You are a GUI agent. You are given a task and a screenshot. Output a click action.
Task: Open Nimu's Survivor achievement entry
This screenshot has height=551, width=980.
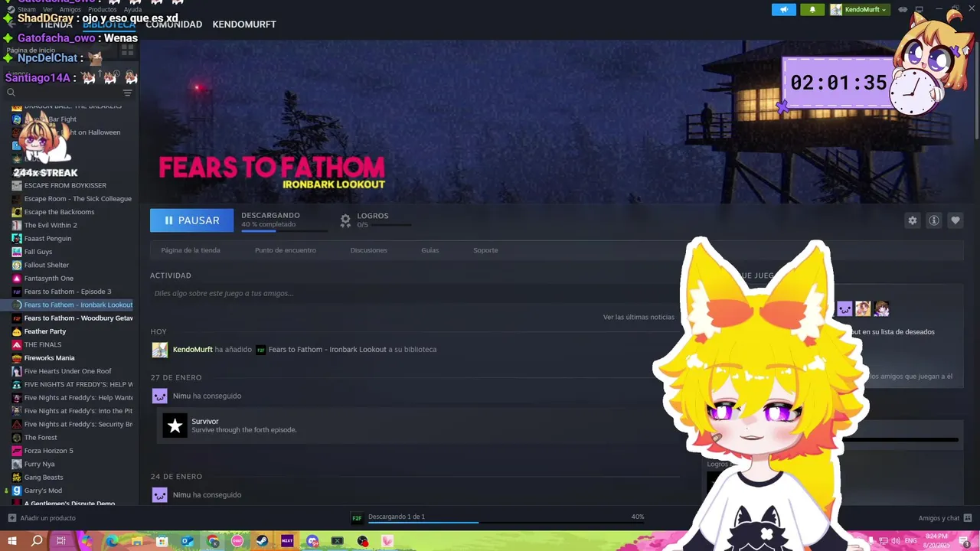coord(417,425)
